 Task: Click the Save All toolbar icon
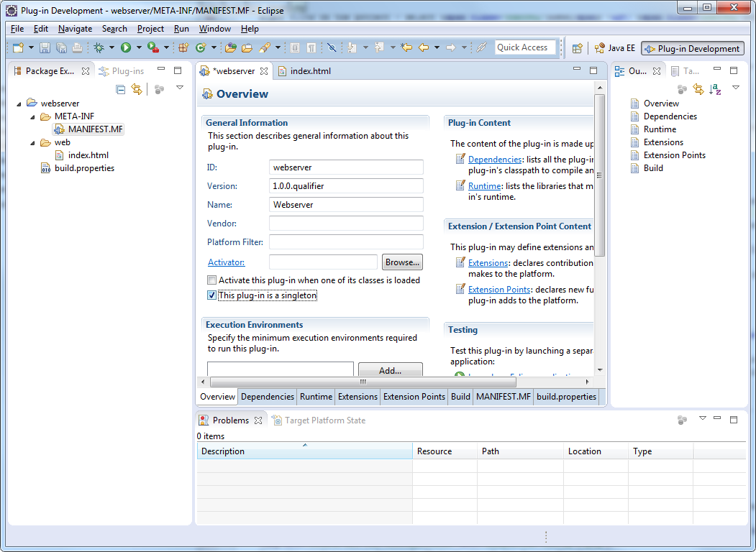point(61,47)
